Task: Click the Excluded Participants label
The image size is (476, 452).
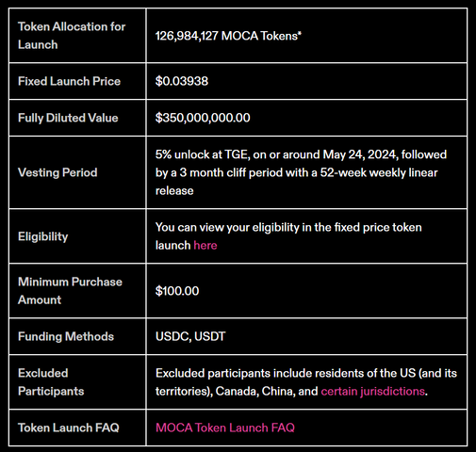Action: click(x=51, y=382)
